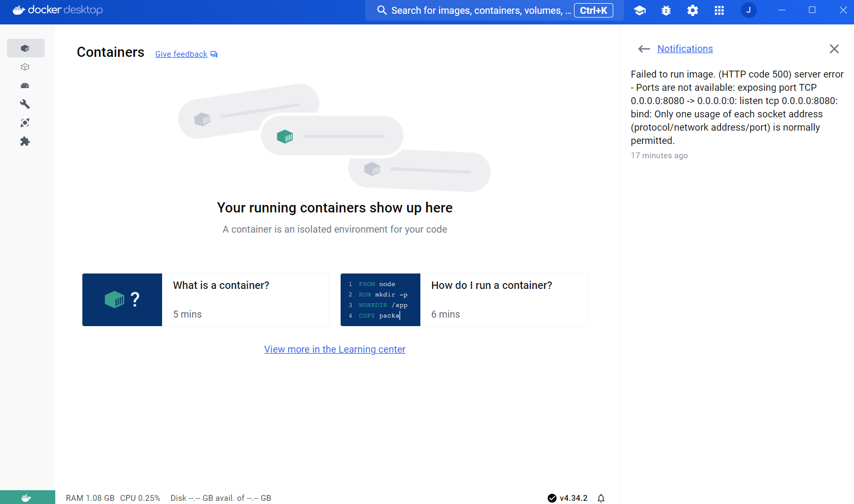Open Settings with the gear icon
This screenshot has height=504, width=854.
692,10
